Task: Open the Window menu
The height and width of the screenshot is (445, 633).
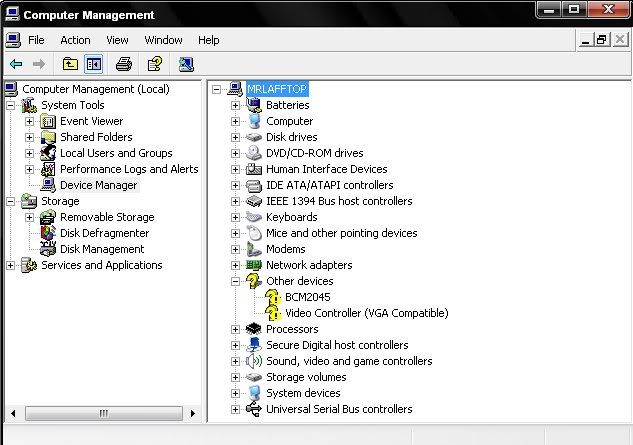Action: [x=163, y=40]
